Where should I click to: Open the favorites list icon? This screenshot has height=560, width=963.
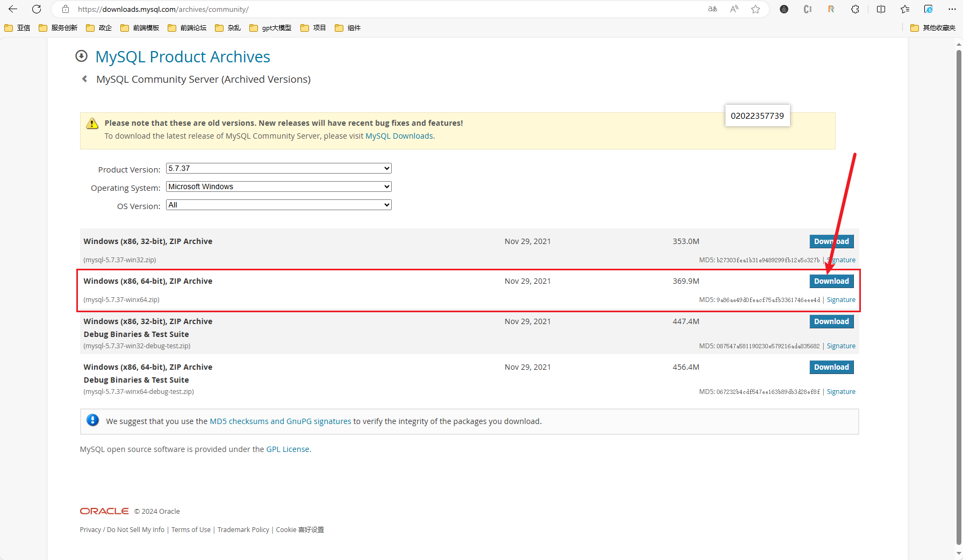(x=905, y=9)
